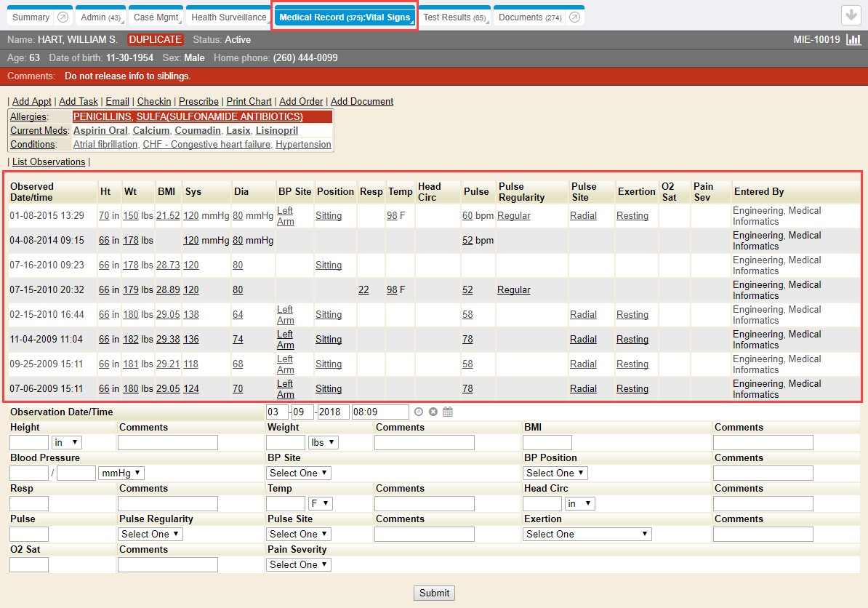868x608 pixels.
Task: Click the Prescribe link
Action: (x=198, y=102)
